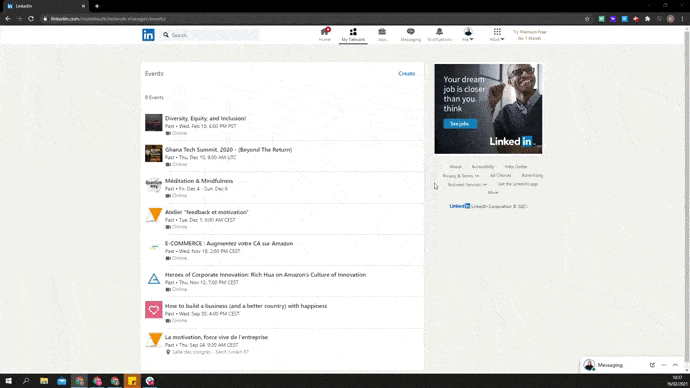
Task: Go back with browser back arrow
Action: click(x=7, y=19)
